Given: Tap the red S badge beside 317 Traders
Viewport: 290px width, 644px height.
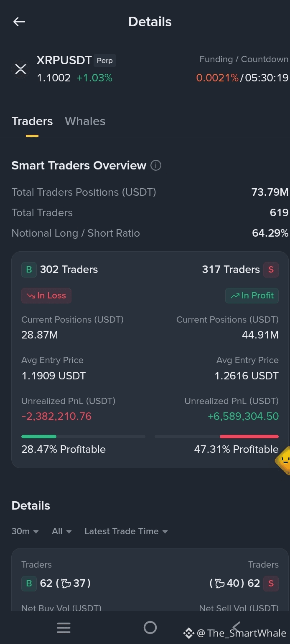Looking at the screenshot, I should pos(271,270).
